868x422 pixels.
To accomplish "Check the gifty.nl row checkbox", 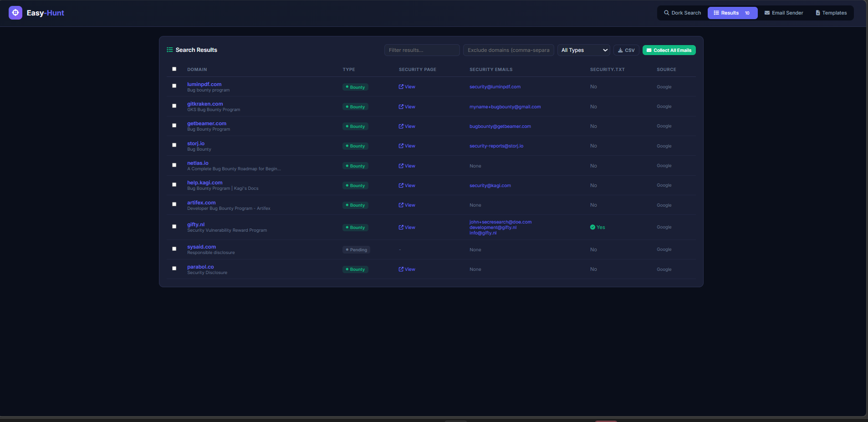I will (x=174, y=226).
